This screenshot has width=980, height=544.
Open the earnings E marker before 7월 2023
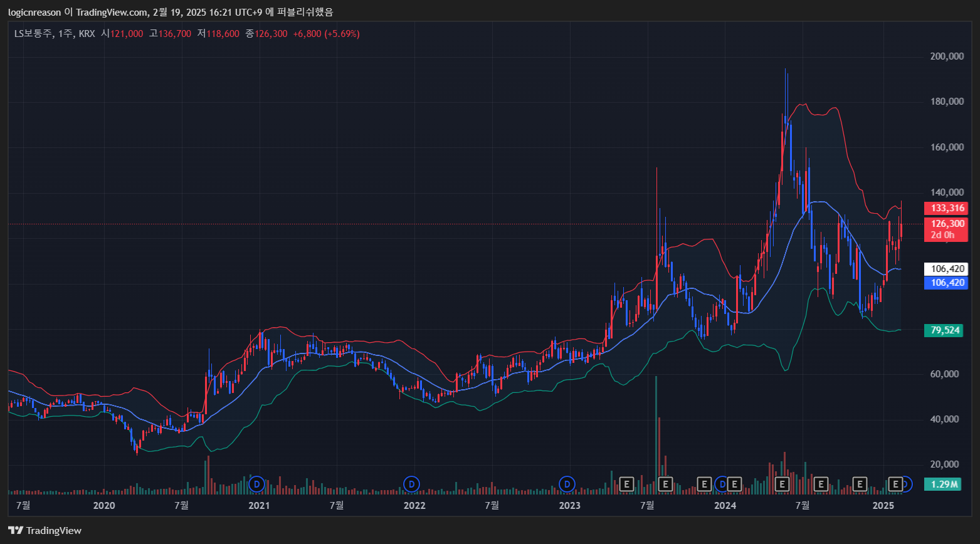(x=626, y=484)
